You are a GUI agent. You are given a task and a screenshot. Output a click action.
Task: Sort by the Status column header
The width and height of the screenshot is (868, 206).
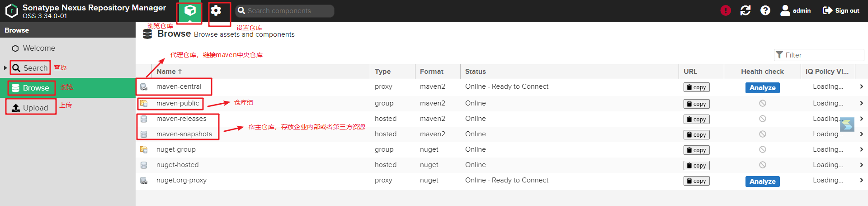(x=570, y=72)
